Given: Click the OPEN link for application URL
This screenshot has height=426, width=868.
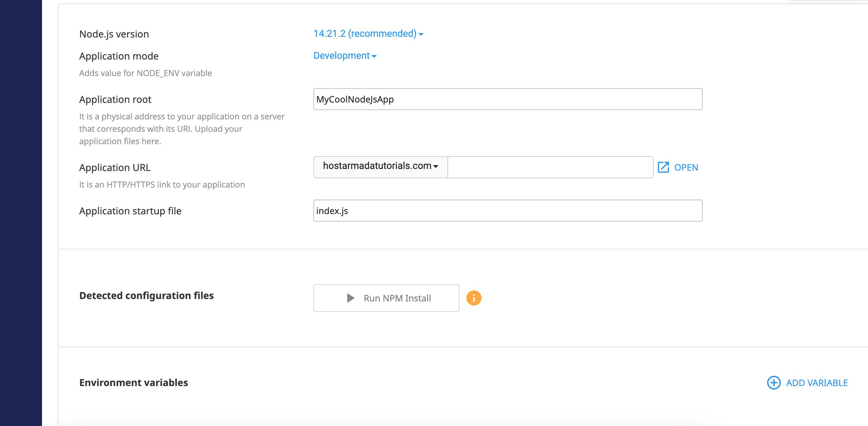Looking at the screenshot, I should 686,168.
